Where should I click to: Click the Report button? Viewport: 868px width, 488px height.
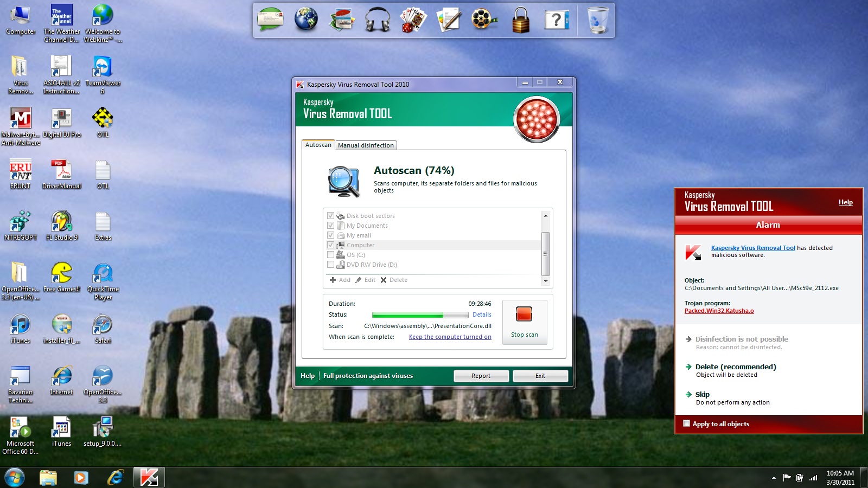(x=481, y=376)
